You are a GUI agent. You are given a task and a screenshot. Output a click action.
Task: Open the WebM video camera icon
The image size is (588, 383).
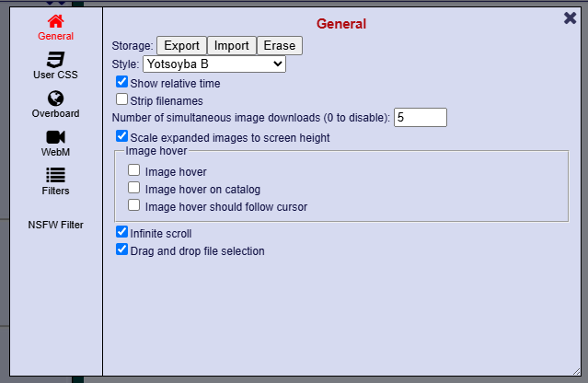(55, 137)
